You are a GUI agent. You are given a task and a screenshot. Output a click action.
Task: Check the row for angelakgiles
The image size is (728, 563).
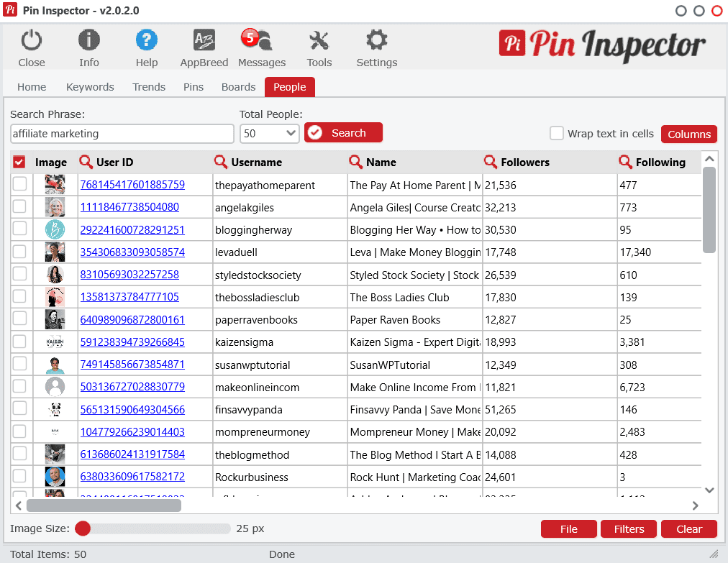pos(19,207)
